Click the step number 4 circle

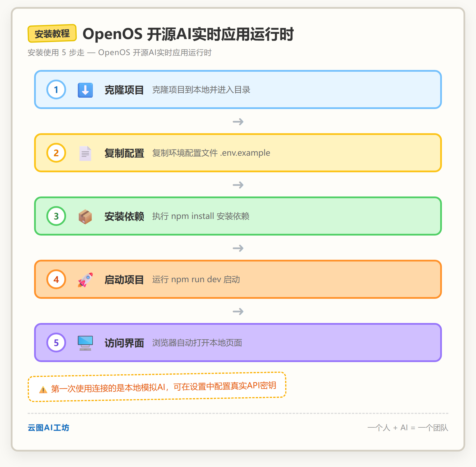(x=56, y=279)
